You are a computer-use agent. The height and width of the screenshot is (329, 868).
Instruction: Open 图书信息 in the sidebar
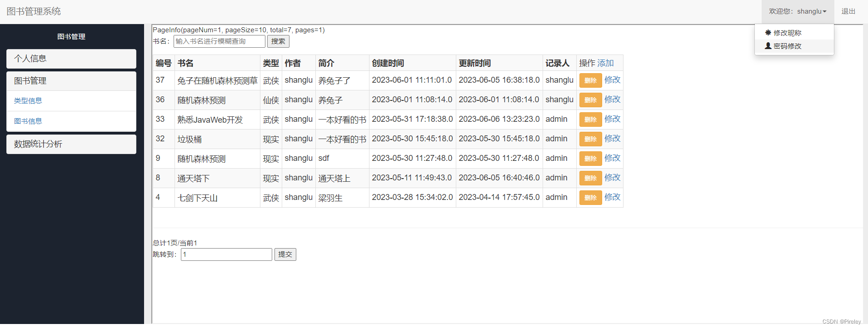(28, 121)
